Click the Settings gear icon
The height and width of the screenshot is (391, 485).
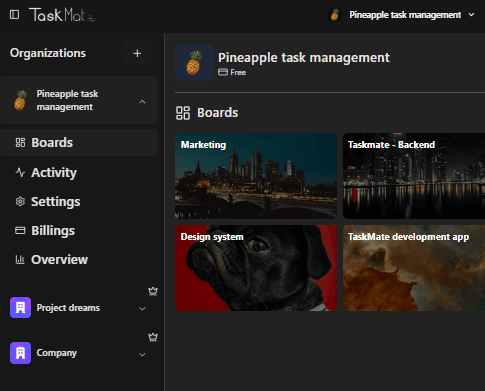click(x=20, y=201)
